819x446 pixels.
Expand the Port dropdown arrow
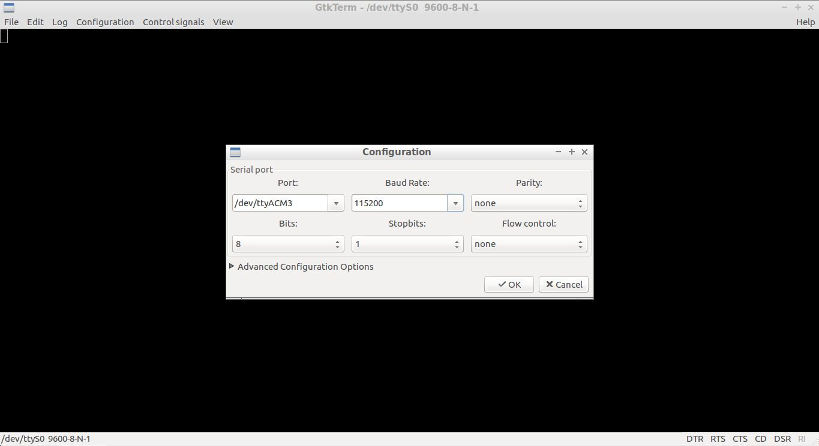point(336,203)
